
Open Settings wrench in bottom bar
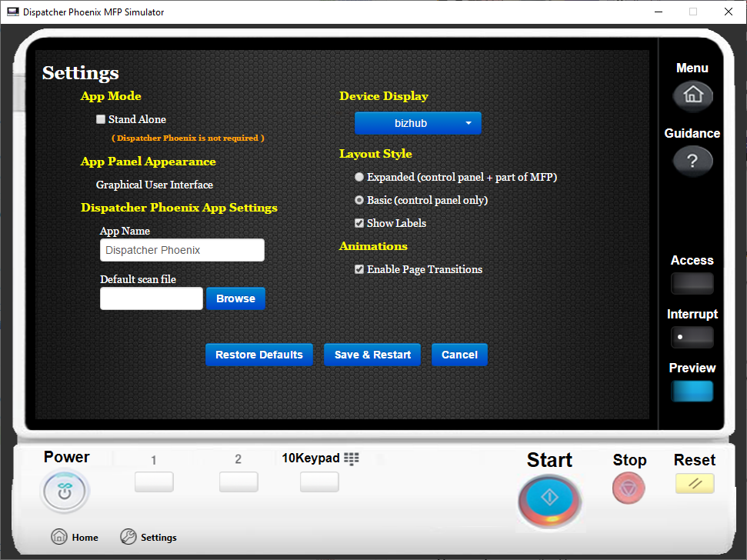click(x=148, y=537)
